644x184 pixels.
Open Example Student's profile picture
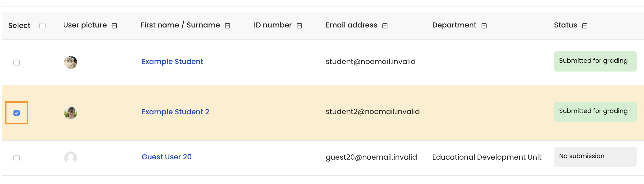tap(71, 62)
